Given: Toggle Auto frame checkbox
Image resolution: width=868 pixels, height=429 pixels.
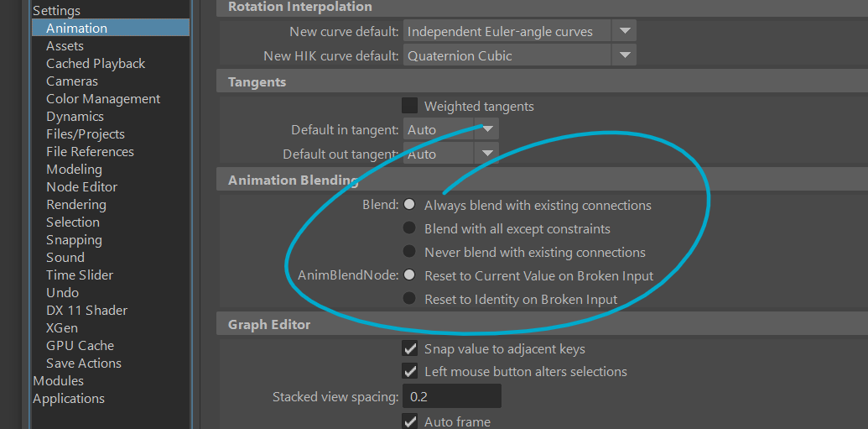Looking at the screenshot, I should [409, 421].
